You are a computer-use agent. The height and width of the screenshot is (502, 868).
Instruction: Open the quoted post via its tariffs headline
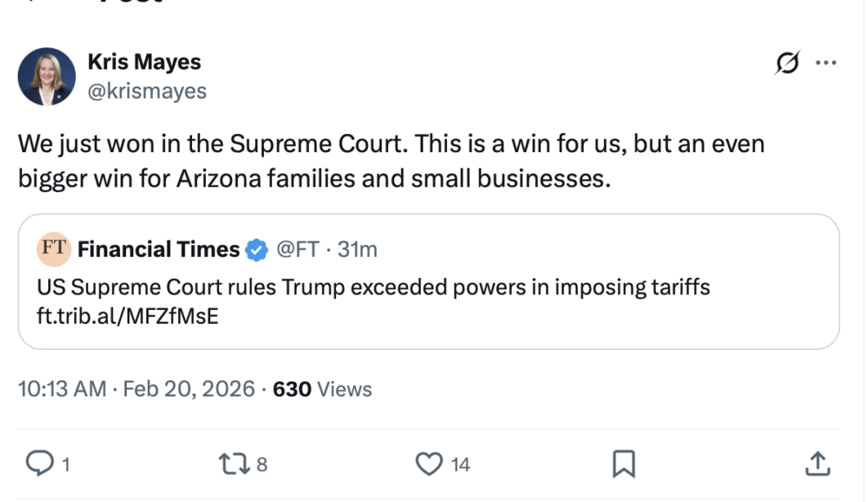click(373, 288)
